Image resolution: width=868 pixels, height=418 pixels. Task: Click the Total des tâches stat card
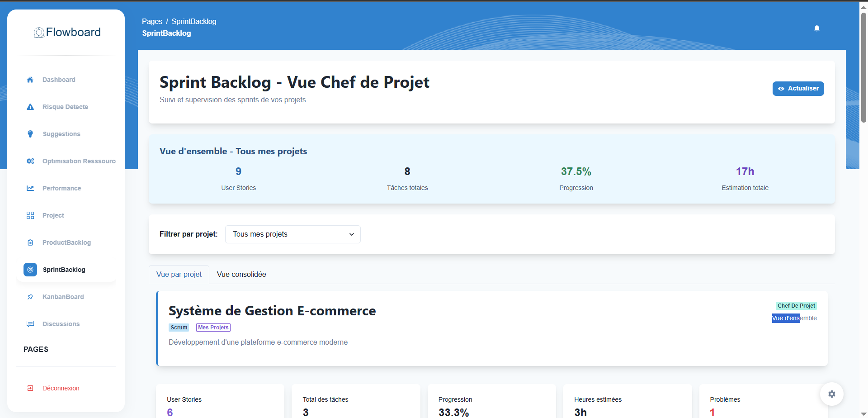point(356,401)
